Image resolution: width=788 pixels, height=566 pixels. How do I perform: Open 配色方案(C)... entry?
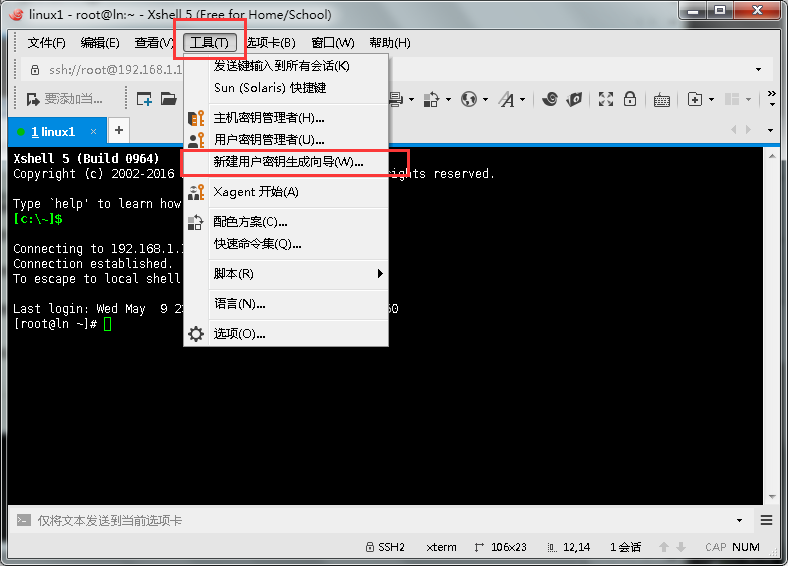click(x=286, y=222)
